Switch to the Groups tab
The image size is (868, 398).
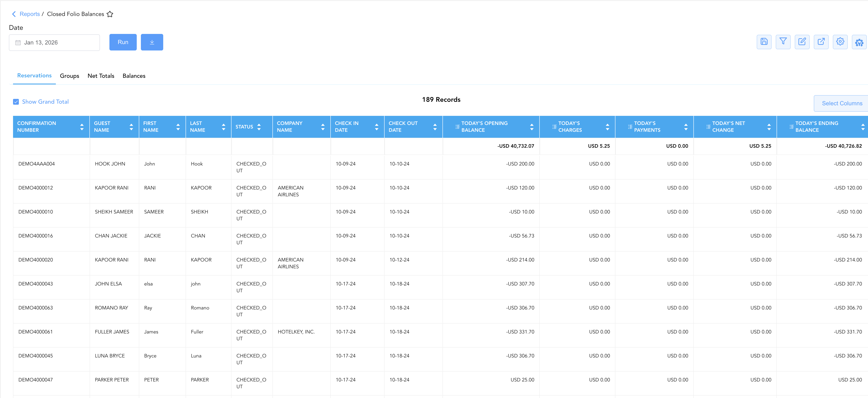pos(70,76)
